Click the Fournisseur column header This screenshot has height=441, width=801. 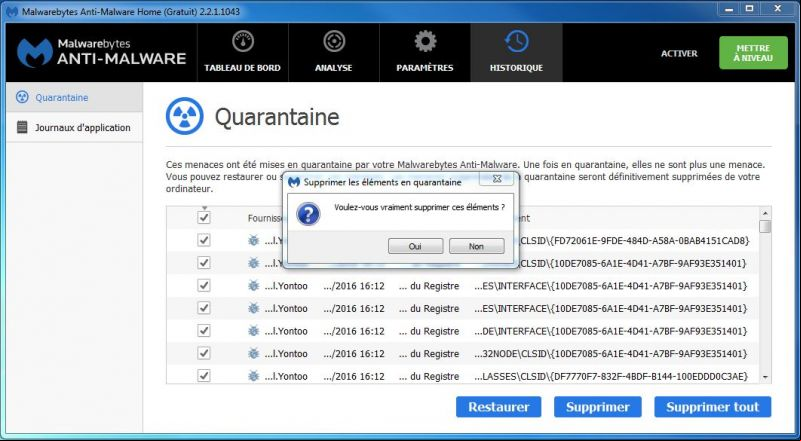pyautogui.click(x=265, y=218)
